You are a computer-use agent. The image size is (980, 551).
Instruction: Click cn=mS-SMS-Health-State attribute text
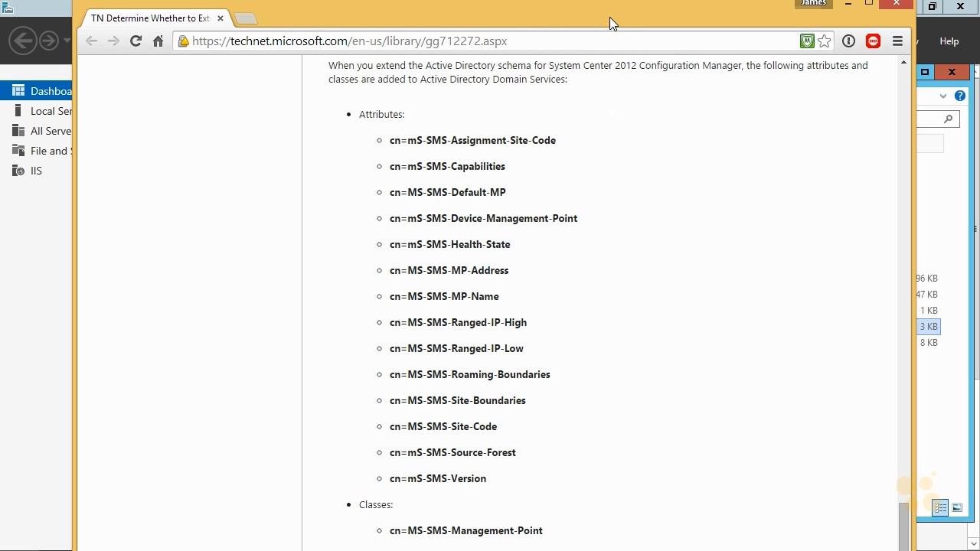pos(449,244)
